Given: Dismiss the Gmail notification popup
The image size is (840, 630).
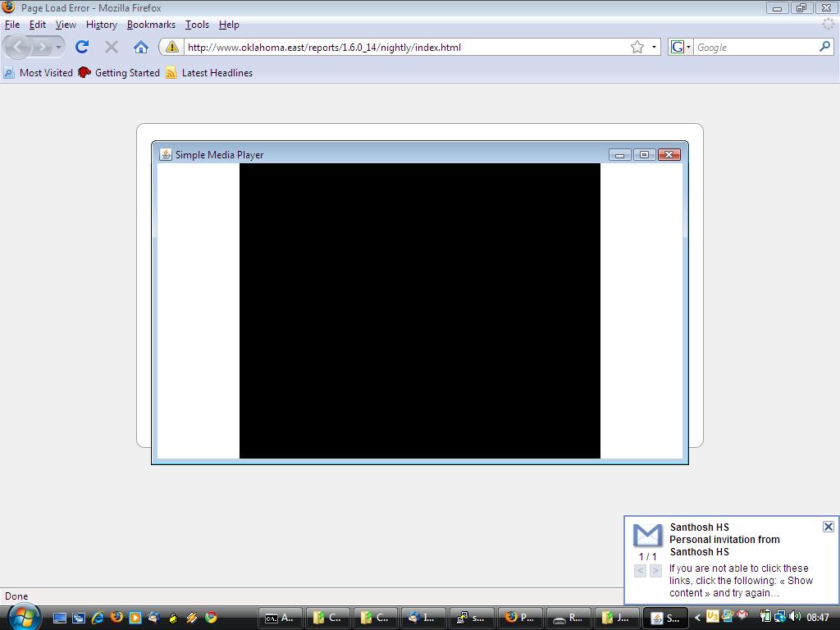Looking at the screenshot, I should 828,527.
